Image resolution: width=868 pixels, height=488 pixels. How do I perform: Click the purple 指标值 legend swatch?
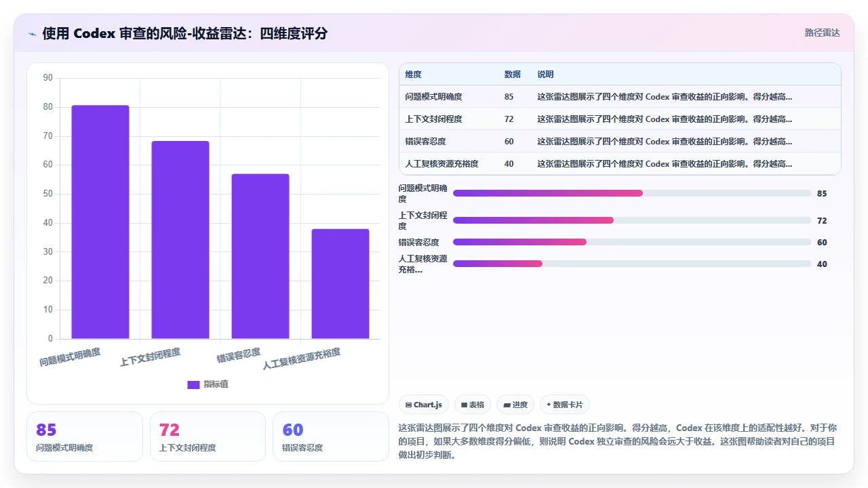point(193,385)
